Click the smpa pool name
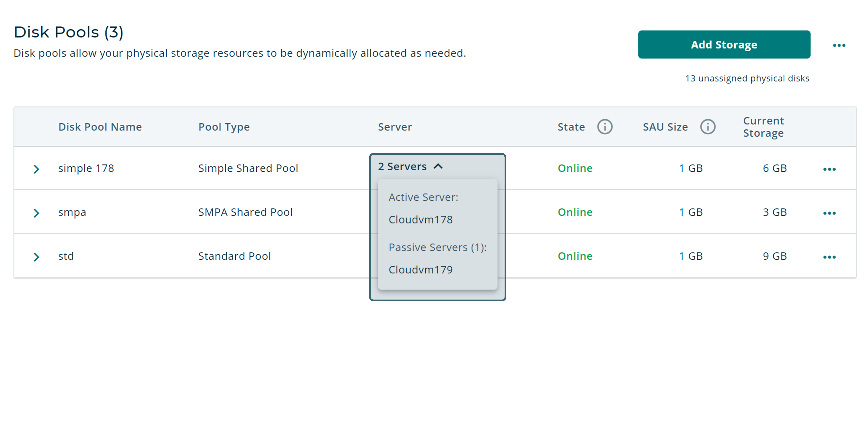868x437 pixels. pyautogui.click(x=72, y=212)
